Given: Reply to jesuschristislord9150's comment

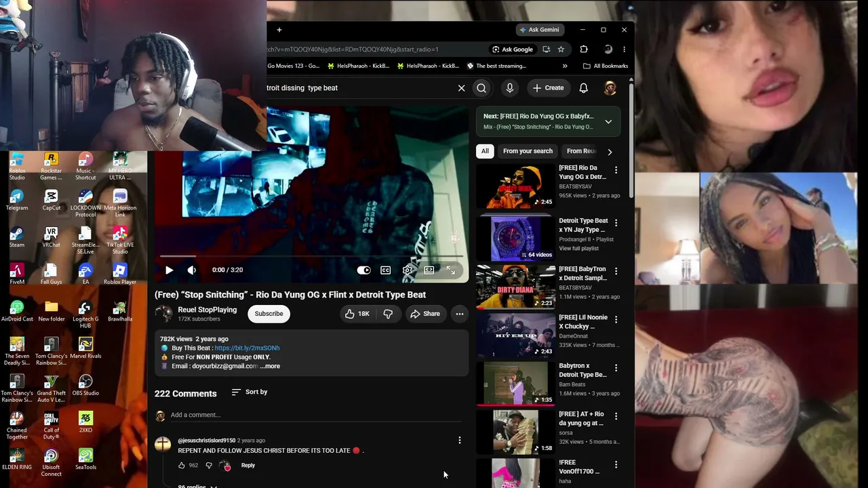Looking at the screenshot, I should pos(248,466).
